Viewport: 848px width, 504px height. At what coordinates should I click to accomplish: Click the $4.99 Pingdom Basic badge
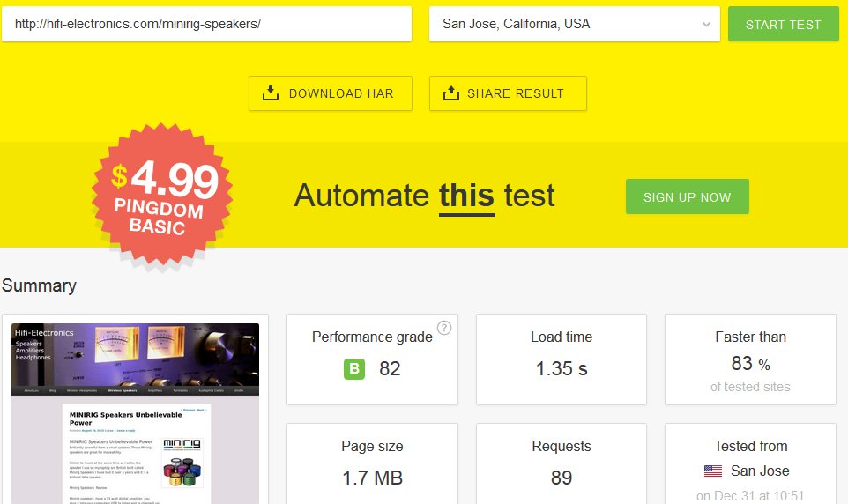click(162, 195)
